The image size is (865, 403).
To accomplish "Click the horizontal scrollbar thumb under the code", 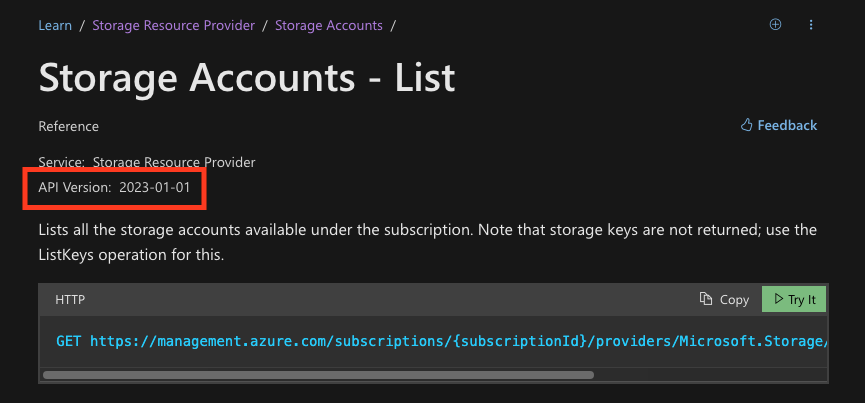I will (318, 376).
